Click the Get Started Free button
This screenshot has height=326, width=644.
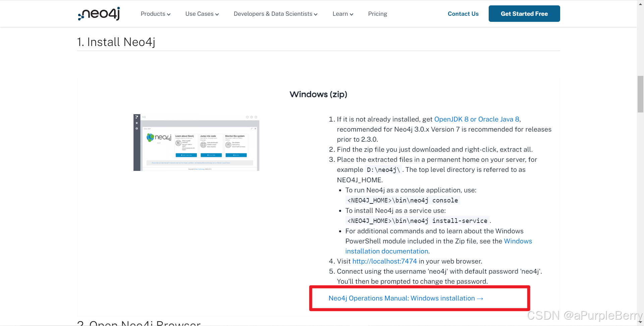524,14
